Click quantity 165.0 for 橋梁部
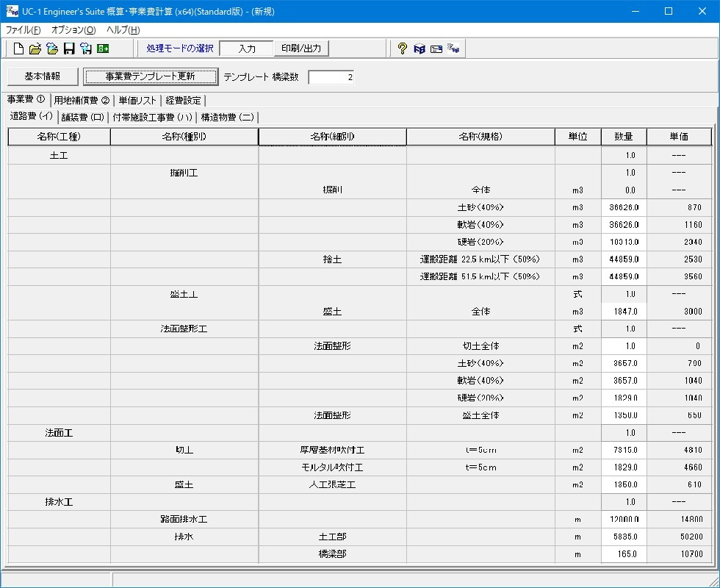The height and width of the screenshot is (588, 720). point(624,554)
